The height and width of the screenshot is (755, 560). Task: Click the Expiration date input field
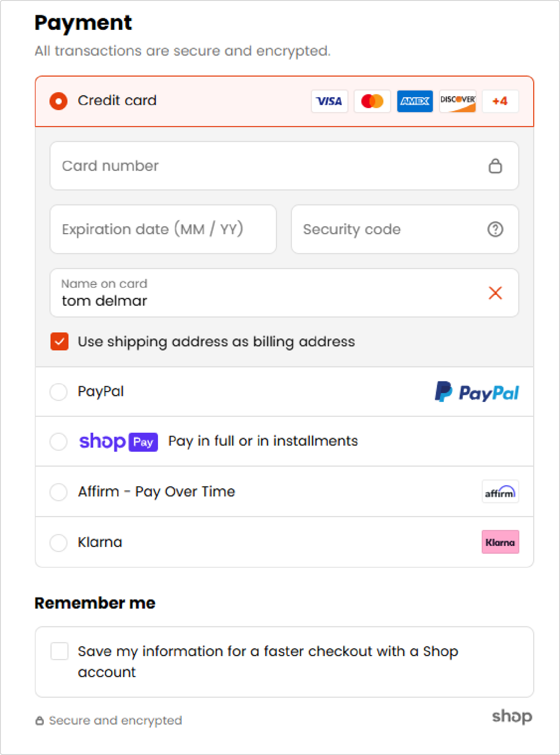tap(163, 229)
